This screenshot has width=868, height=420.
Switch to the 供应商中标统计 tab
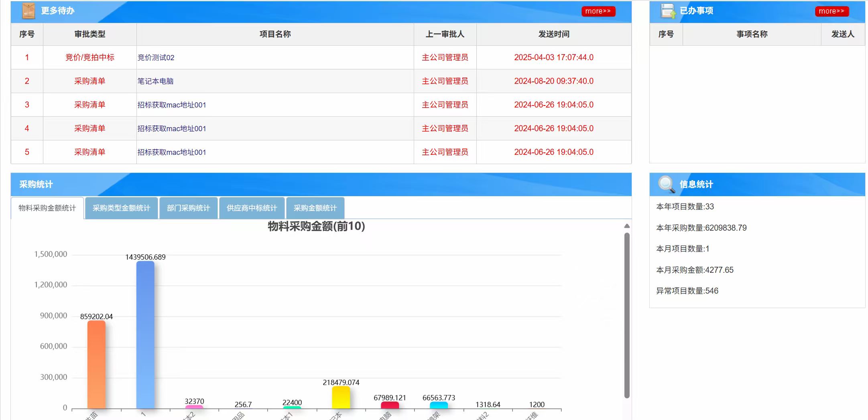(x=251, y=208)
